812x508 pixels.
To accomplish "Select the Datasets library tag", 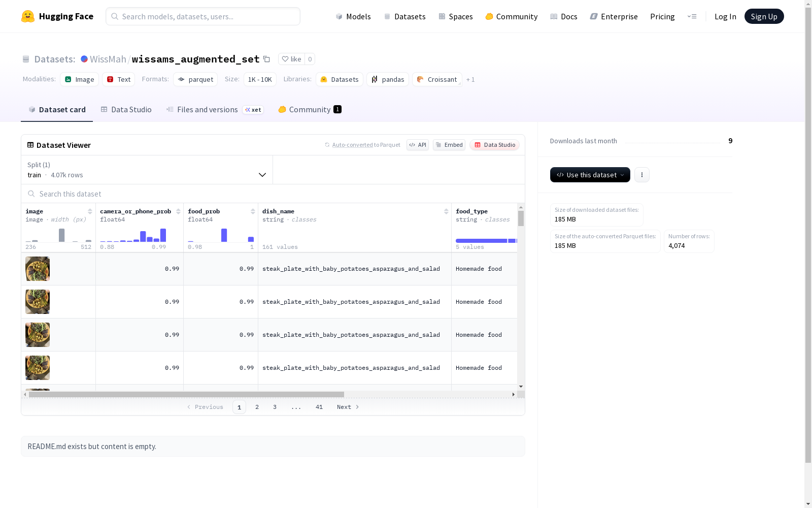I will (340, 79).
